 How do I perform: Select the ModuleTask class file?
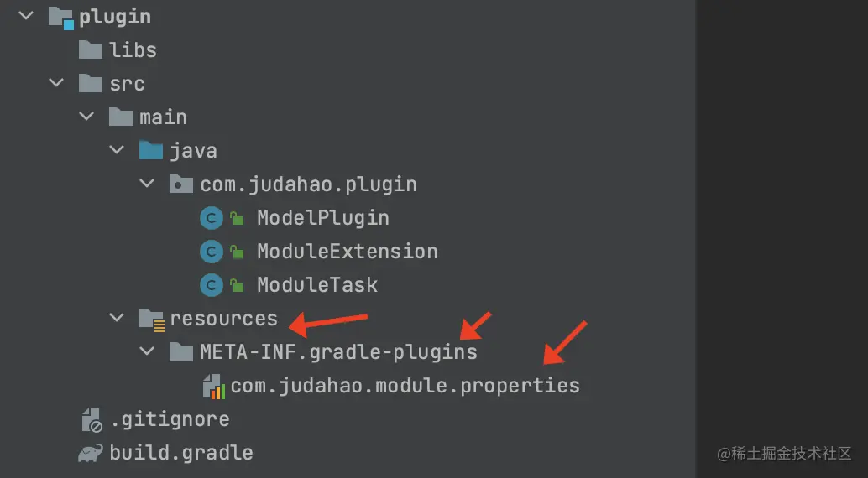point(317,285)
